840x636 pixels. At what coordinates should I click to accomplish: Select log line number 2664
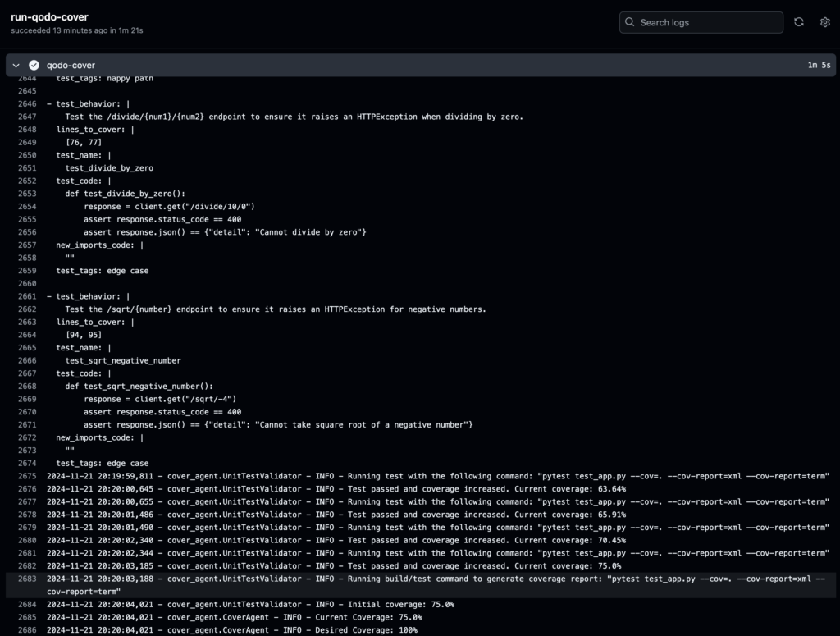click(27, 335)
